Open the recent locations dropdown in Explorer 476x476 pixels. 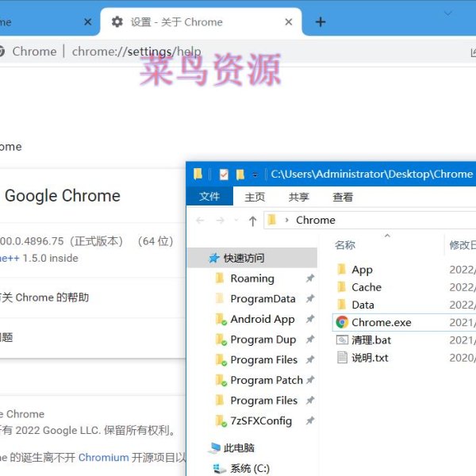point(236,220)
